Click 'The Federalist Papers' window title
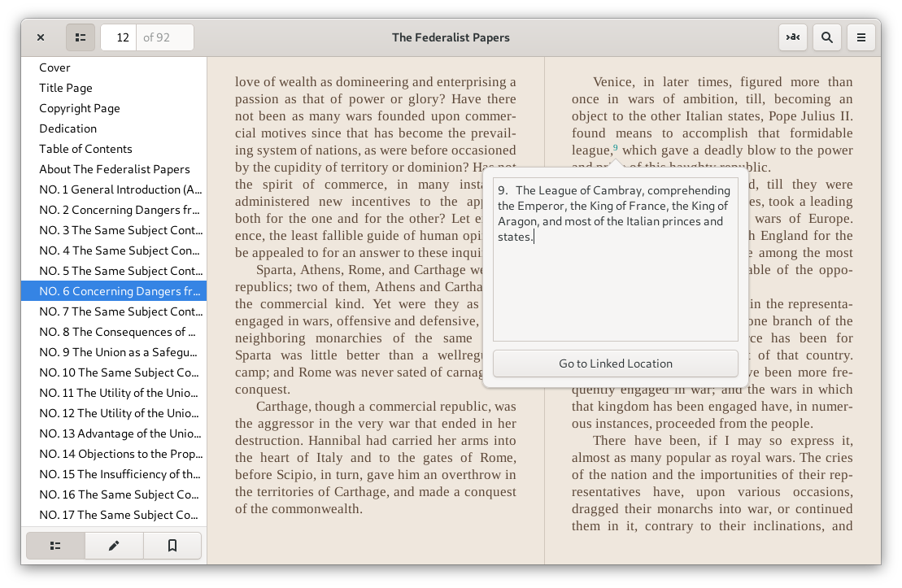 click(451, 37)
